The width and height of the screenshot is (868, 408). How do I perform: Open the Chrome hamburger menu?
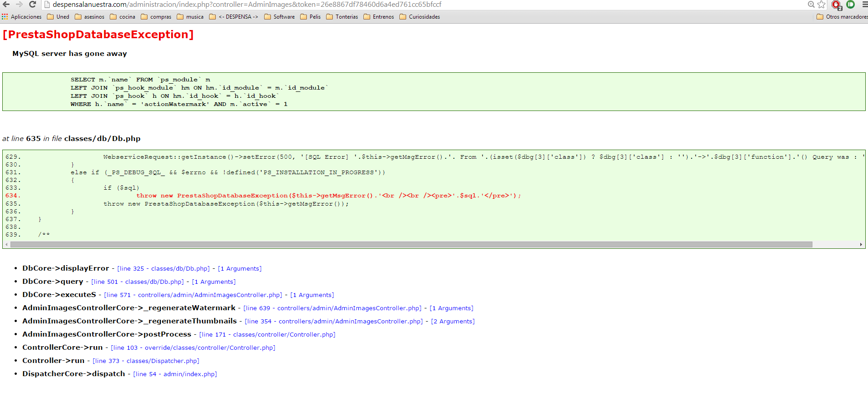click(x=864, y=5)
